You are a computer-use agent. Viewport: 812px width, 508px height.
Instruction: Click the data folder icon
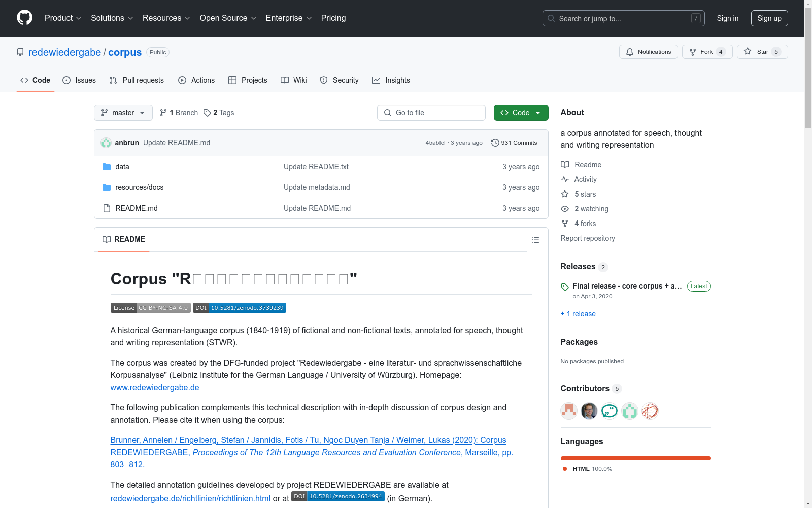(107, 167)
